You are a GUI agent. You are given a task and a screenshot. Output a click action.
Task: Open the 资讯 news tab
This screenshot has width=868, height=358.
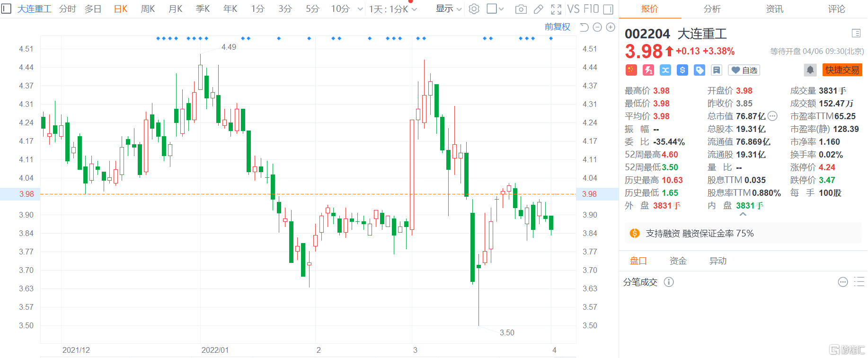(775, 9)
